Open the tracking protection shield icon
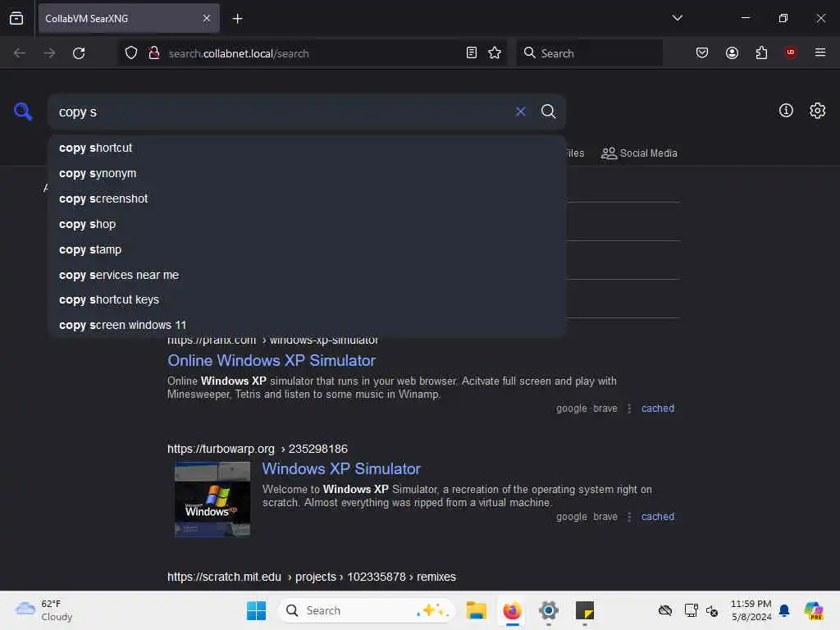The width and height of the screenshot is (840, 630). coord(131,53)
